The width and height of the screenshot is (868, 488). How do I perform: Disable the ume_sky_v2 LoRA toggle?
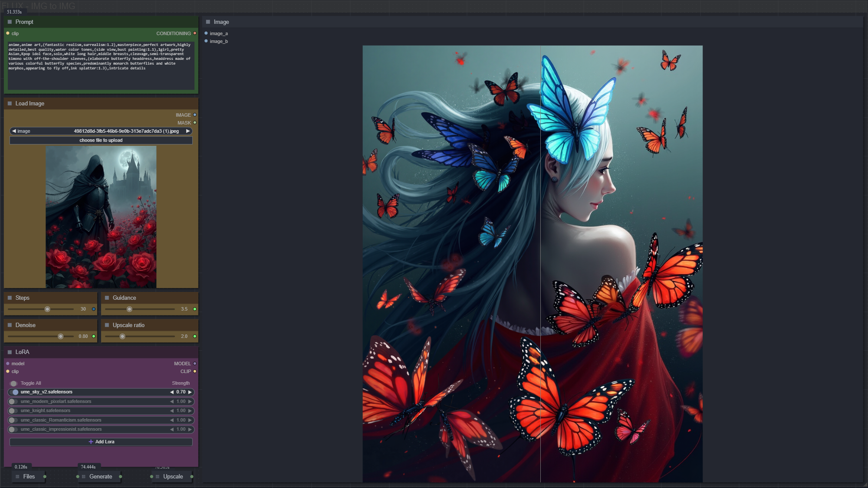click(x=14, y=392)
